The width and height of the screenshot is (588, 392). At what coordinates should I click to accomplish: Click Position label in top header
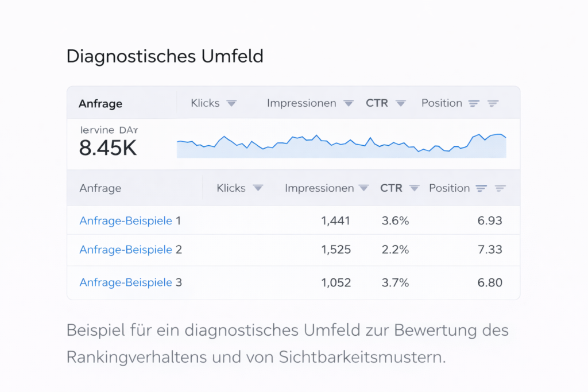click(442, 103)
